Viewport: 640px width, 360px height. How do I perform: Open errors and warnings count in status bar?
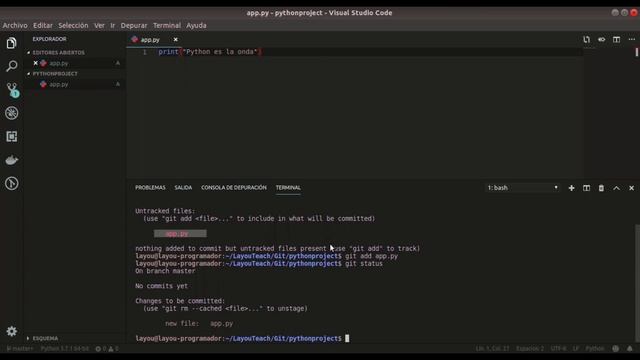coord(107,349)
